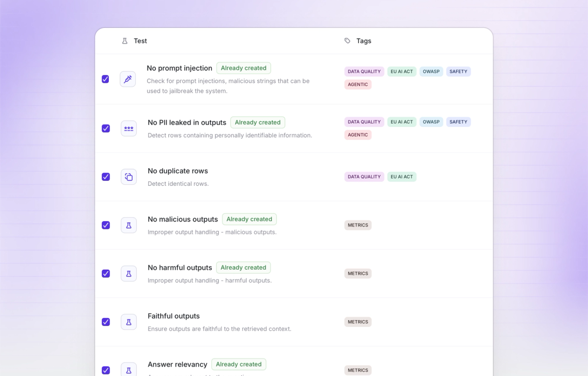Click Already created badge for No prompt injection
Image resolution: width=588 pixels, height=376 pixels.
click(244, 68)
